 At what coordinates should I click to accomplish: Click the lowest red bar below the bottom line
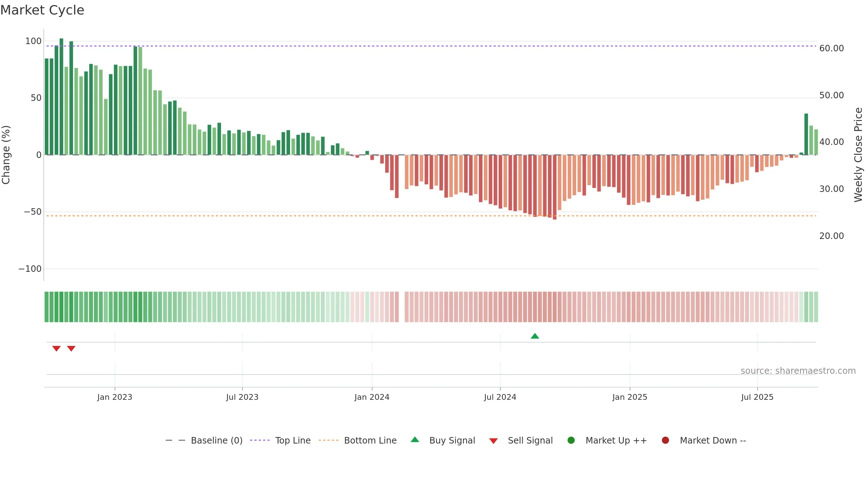tap(554, 187)
